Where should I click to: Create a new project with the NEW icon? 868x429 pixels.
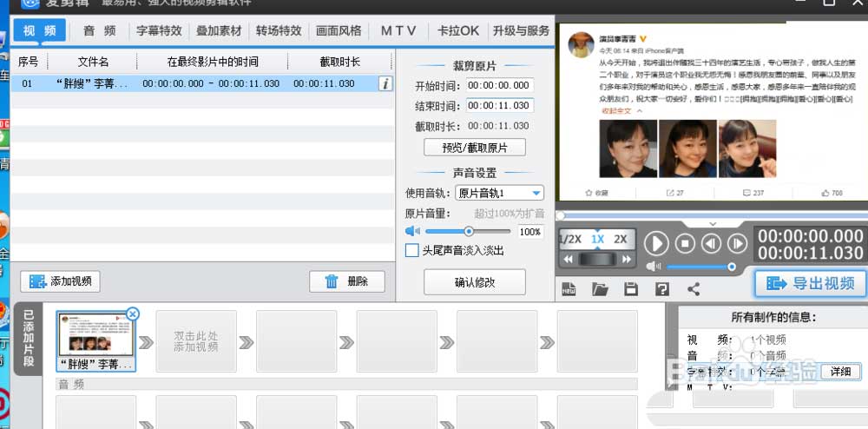coord(569,288)
